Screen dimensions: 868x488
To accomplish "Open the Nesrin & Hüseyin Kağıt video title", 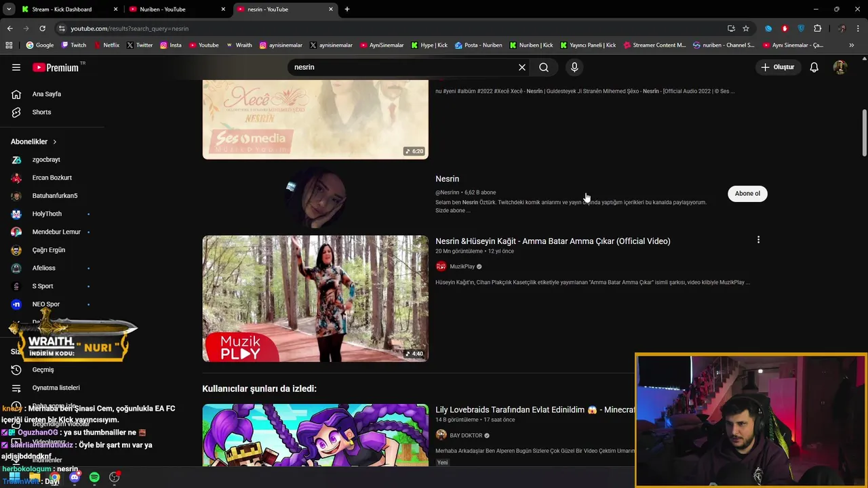I will click(553, 241).
